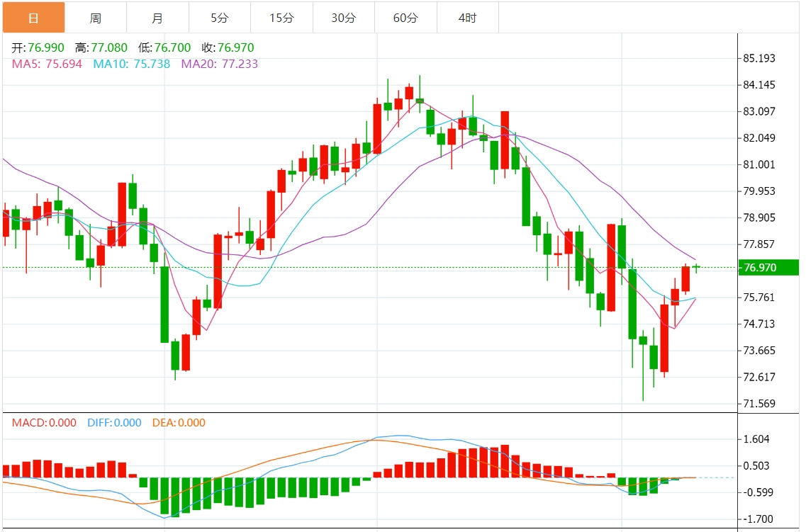The height and width of the screenshot is (532, 806).
Task: Click the 1.604 MACD axis label
Action: (756, 439)
